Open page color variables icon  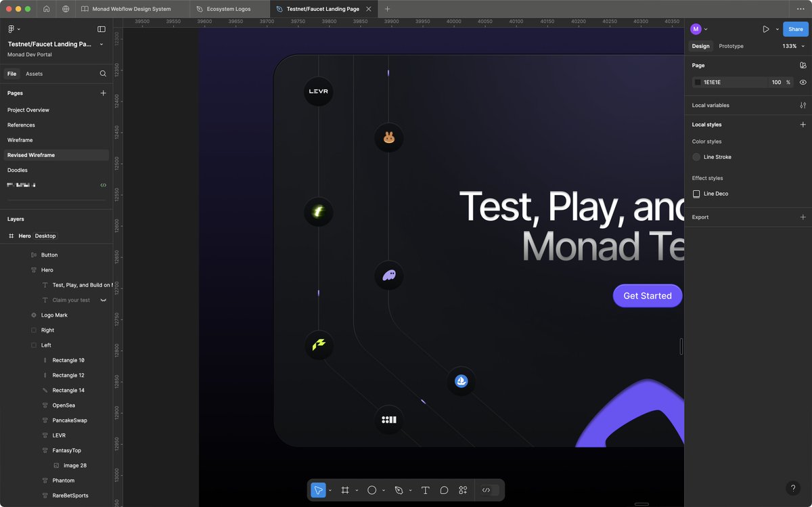[803, 66]
